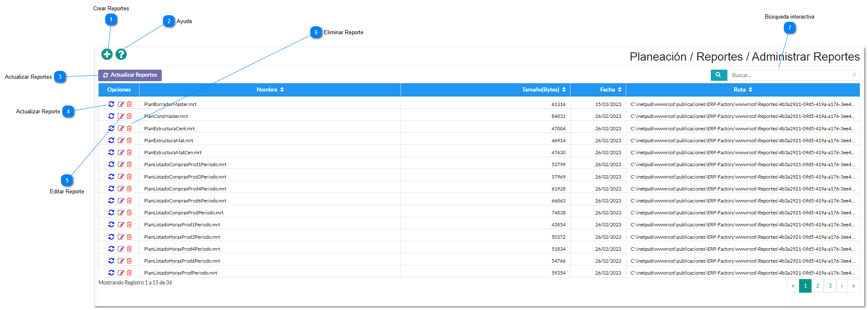Screen dimensions: 868x310
Task: Click the Mostrando Registro 1 a 15 de 36 text
Action: [135, 282]
